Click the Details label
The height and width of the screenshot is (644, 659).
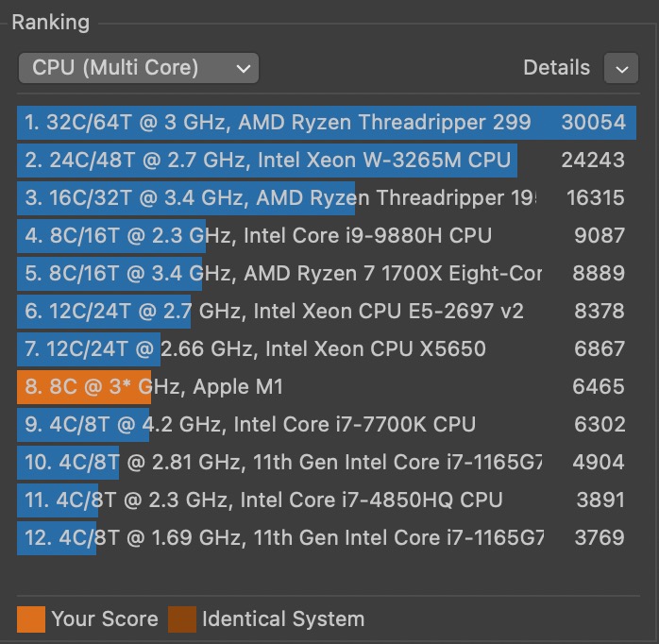click(556, 68)
